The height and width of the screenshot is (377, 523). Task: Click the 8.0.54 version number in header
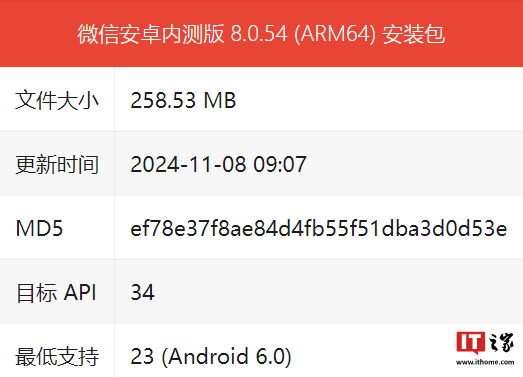pyautogui.click(x=259, y=34)
